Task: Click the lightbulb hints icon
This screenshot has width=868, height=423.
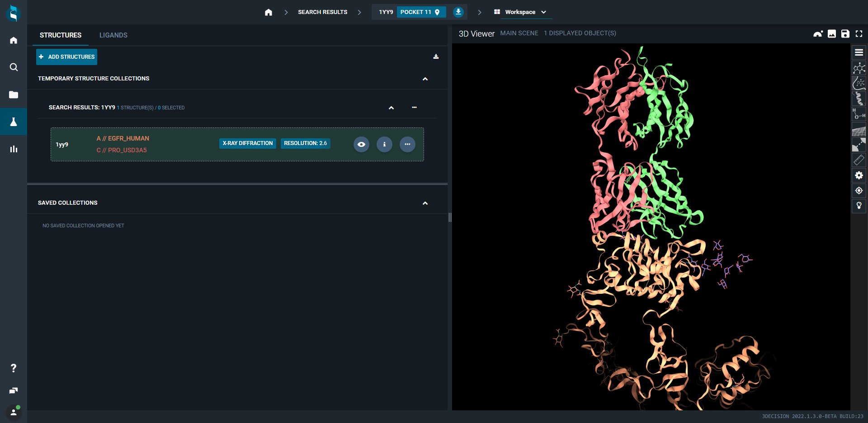Action: tap(859, 206)
